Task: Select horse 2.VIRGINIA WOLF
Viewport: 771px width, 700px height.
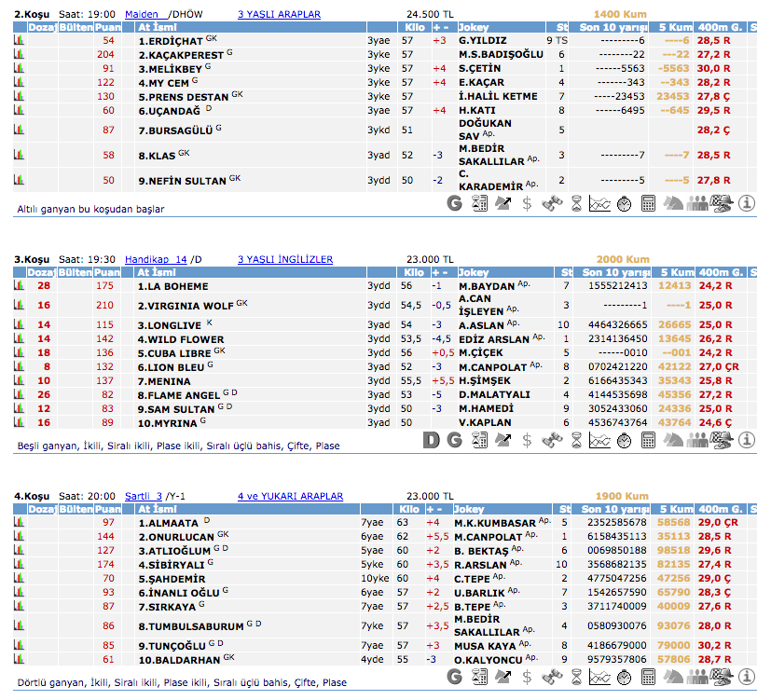Action: (186, 305)
